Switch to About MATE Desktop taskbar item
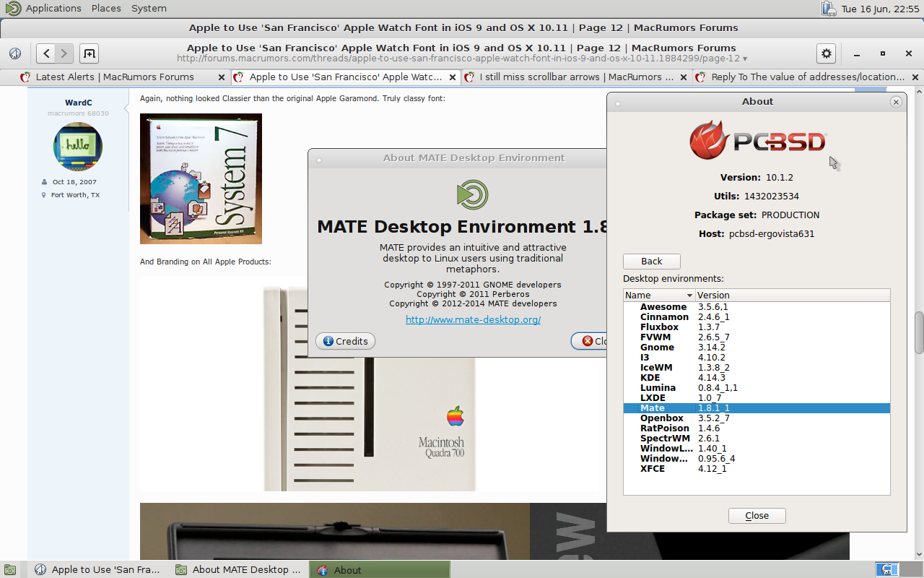 239,570
